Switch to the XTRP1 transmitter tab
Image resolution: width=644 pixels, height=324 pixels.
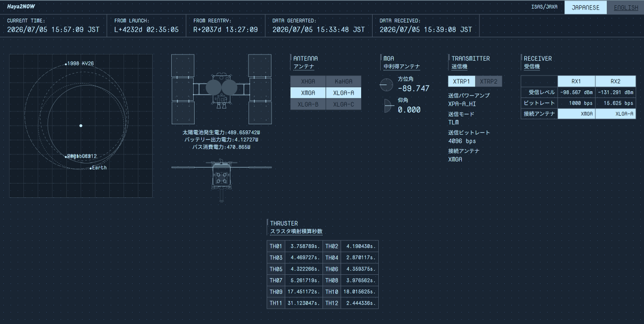tap(462, 81)
